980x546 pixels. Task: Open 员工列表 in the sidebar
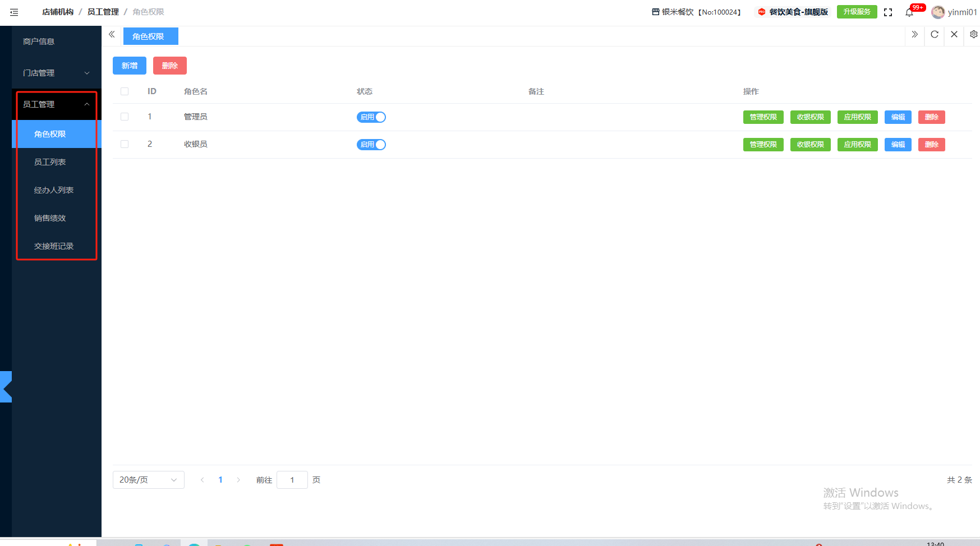point(50,162)
